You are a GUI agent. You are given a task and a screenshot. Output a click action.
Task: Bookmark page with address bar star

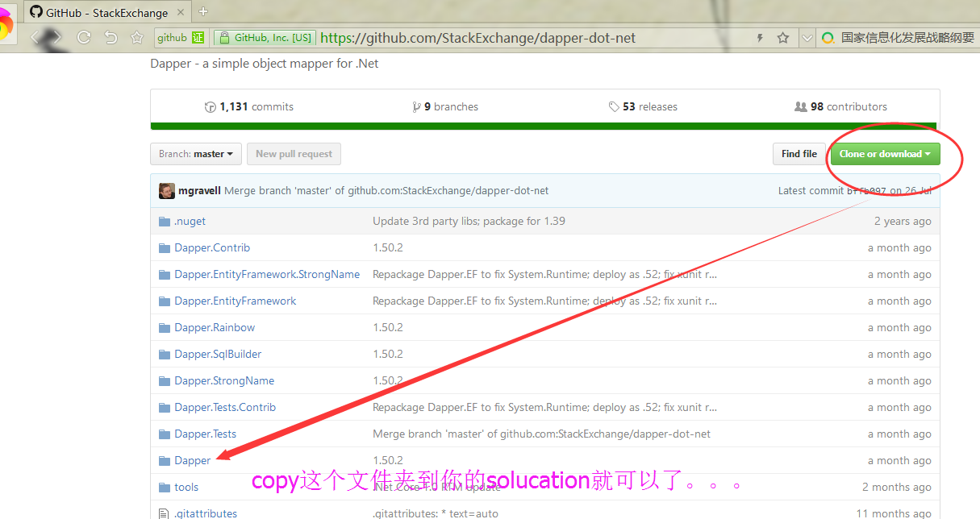pos(782,38)
